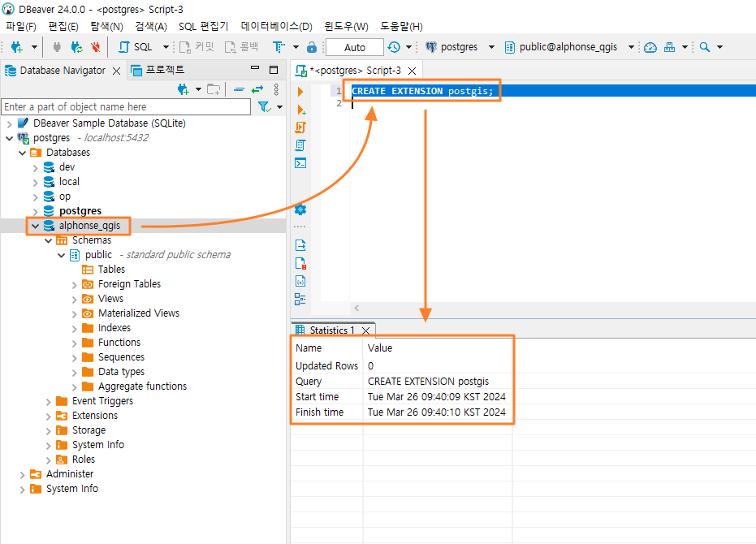Switch to the 프로젝트 tab
The width and height of the screenshot is (756, 544).
click(x=158, y=70)
